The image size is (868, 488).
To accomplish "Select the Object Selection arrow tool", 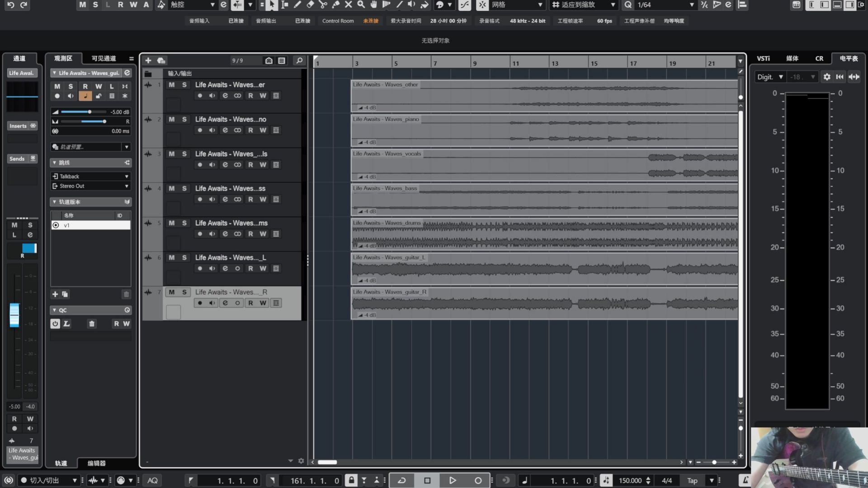I will (x=271, y=5).
